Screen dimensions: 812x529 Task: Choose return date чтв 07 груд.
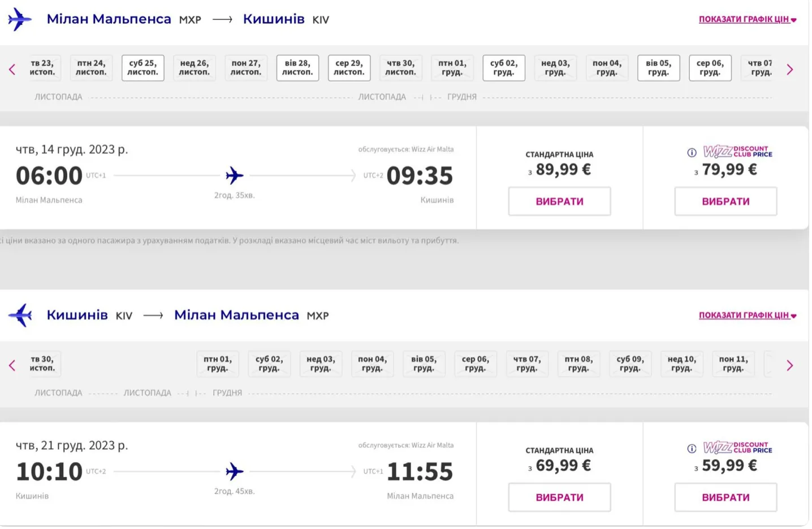click(x=527, y=363)
